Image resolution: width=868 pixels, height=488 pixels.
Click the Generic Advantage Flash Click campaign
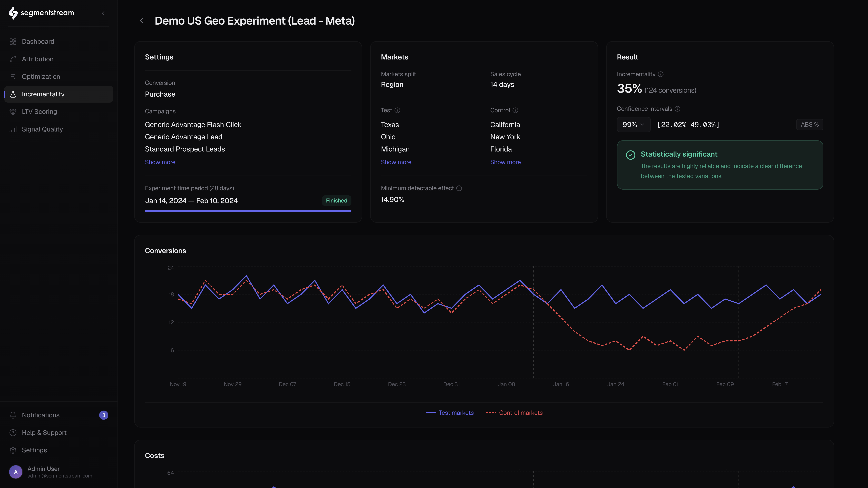[x=193, y=125]
